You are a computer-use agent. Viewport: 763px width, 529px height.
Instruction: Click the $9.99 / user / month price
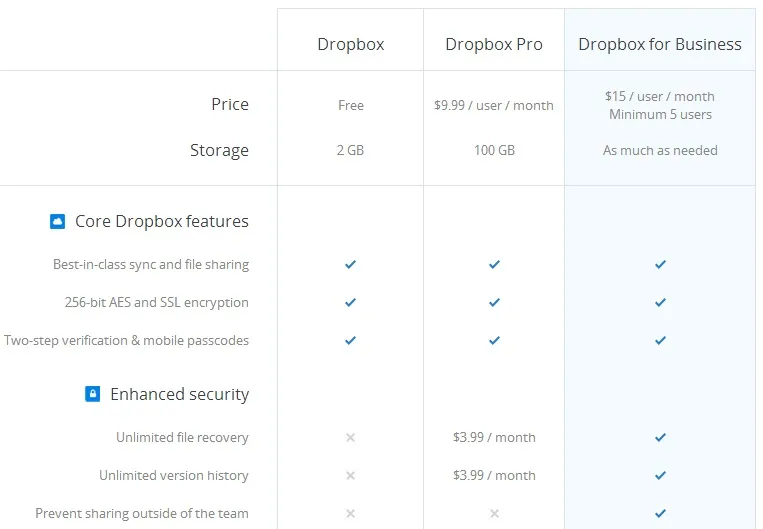[x=494, y=106]
